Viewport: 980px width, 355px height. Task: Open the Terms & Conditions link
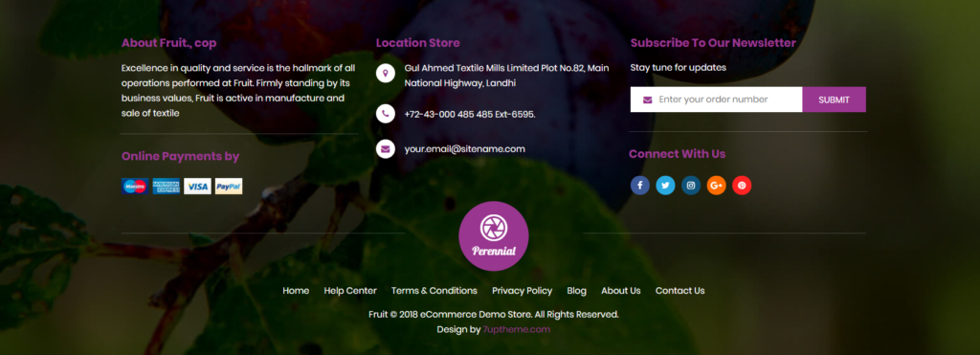[434, 291]
